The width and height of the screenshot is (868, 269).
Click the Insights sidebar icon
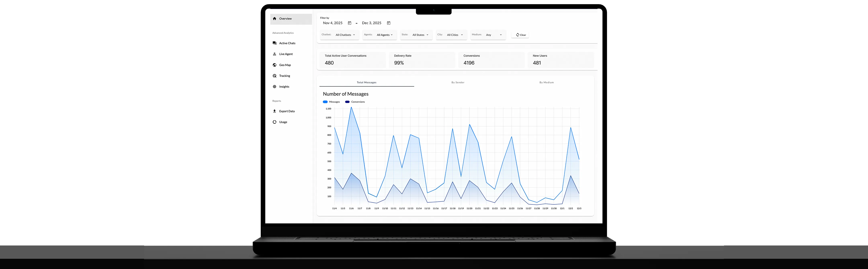274,87
